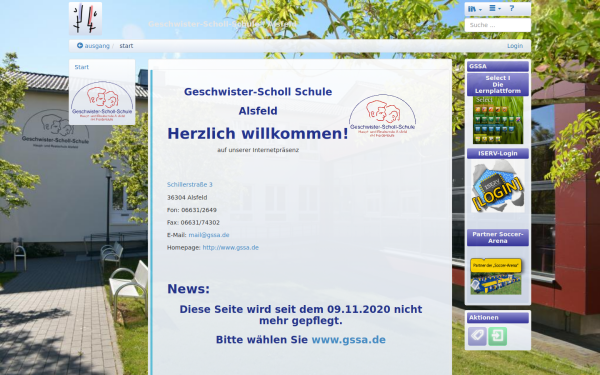The width and height of the screenshot is (600, 375).
Task: Open the Select learning platform thumbnail
Action: coord(498,120)
